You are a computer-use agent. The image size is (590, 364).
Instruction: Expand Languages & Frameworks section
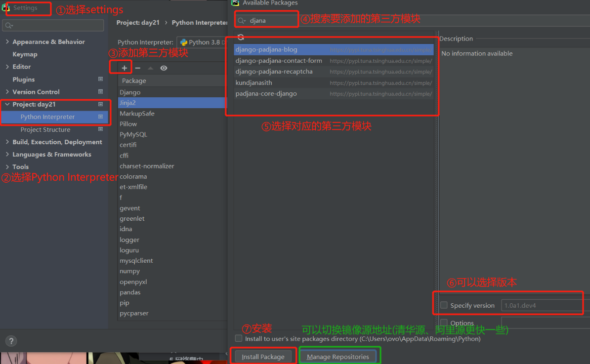[7, 154]
